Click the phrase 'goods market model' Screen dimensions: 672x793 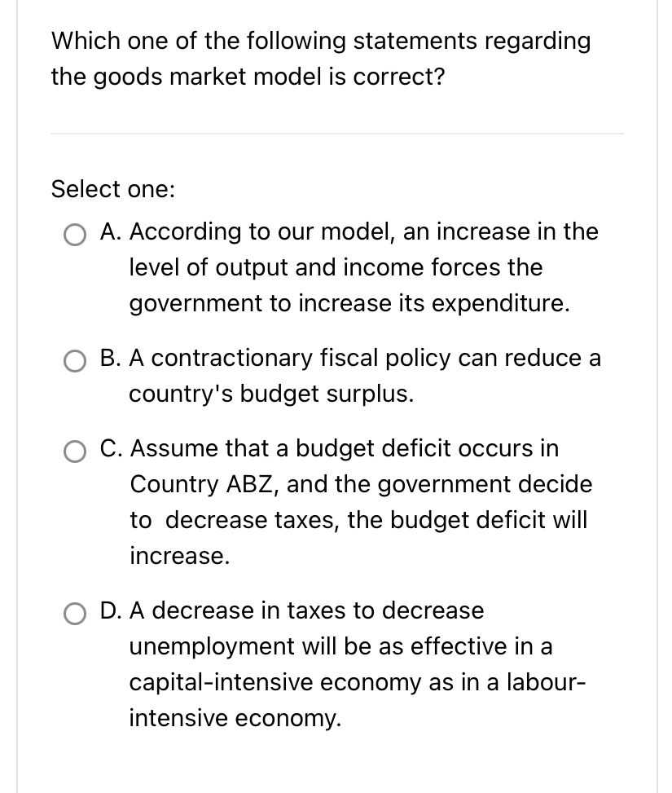(177, 77)
